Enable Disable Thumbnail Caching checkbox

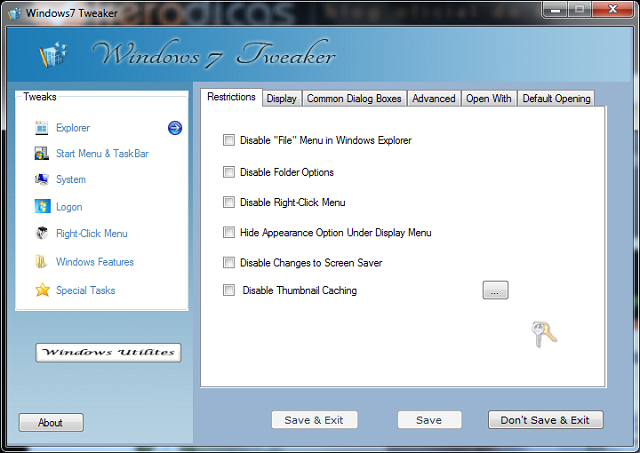point(229,290)
